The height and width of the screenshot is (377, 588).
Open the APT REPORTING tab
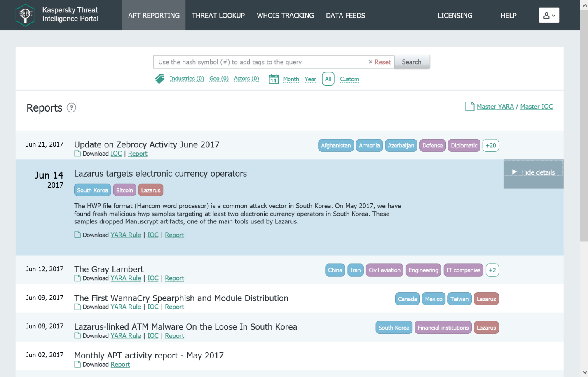point(154,15)
